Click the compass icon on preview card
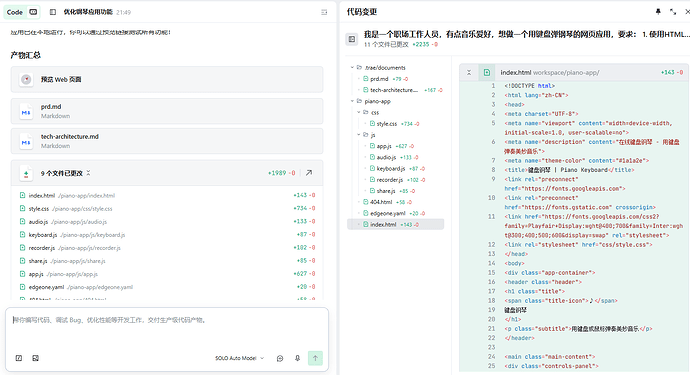The image size is (690, 375). [x=26, y=79]
